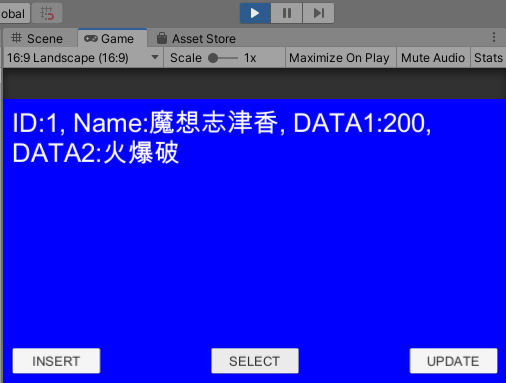
Task: Select the Game tab
Action: tap(112, 39)
